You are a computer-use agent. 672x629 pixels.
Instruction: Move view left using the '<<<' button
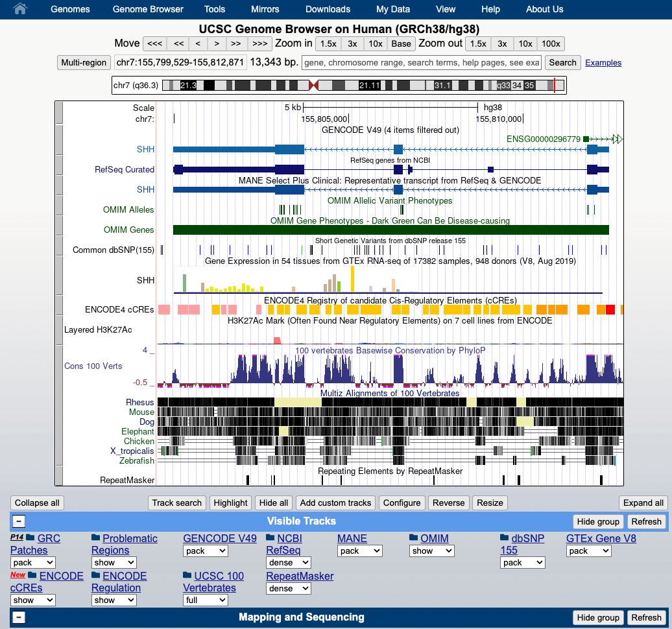154,43
